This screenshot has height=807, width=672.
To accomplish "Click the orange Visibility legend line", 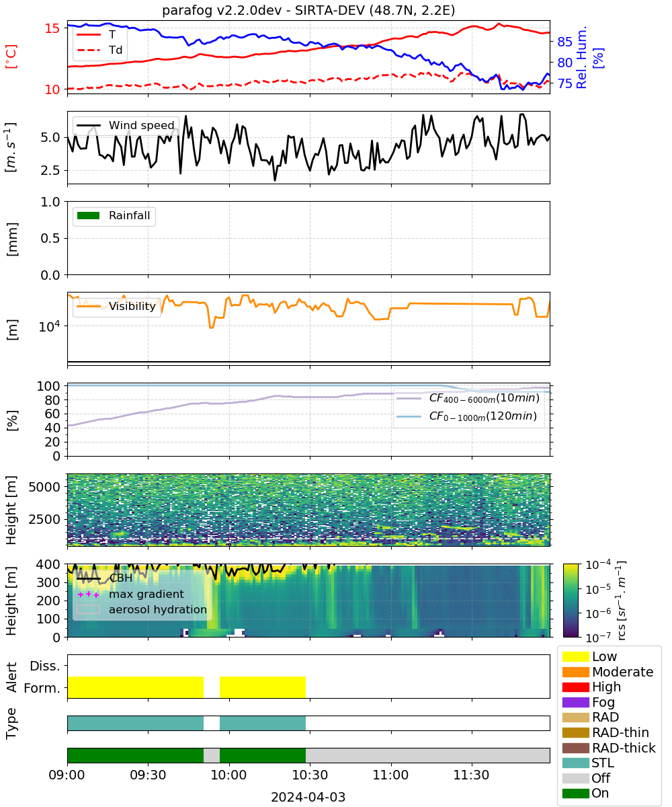I will tap(88, 307).
